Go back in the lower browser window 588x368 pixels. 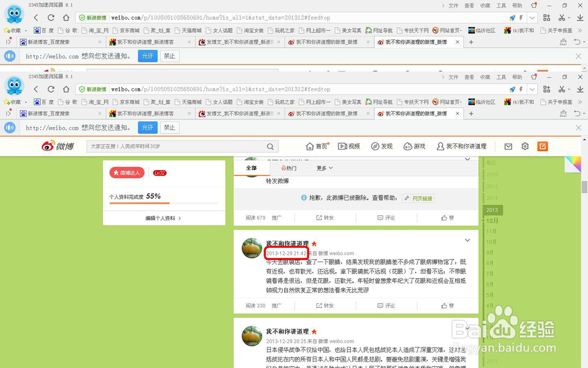point(36,89)
